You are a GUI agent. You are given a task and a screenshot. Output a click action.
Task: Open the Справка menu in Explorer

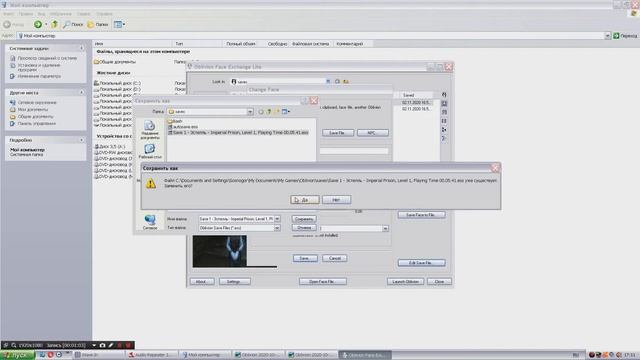(104, 14)
